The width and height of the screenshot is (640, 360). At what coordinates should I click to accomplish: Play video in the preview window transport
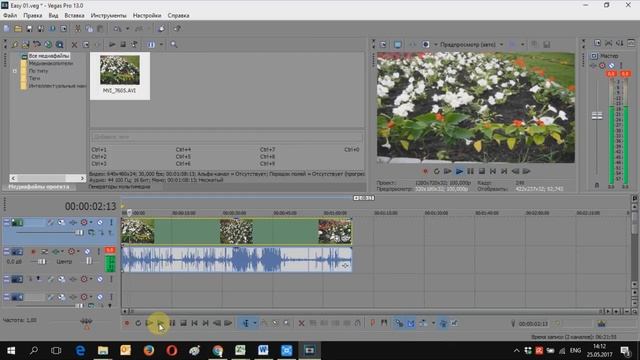[459, 171]
